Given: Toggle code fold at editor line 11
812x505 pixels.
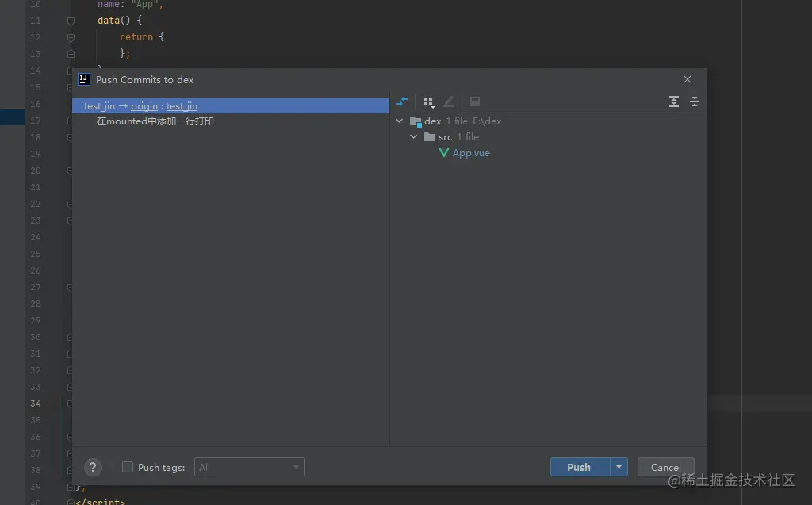Looking at the screenshot, I should pos(71,21).
